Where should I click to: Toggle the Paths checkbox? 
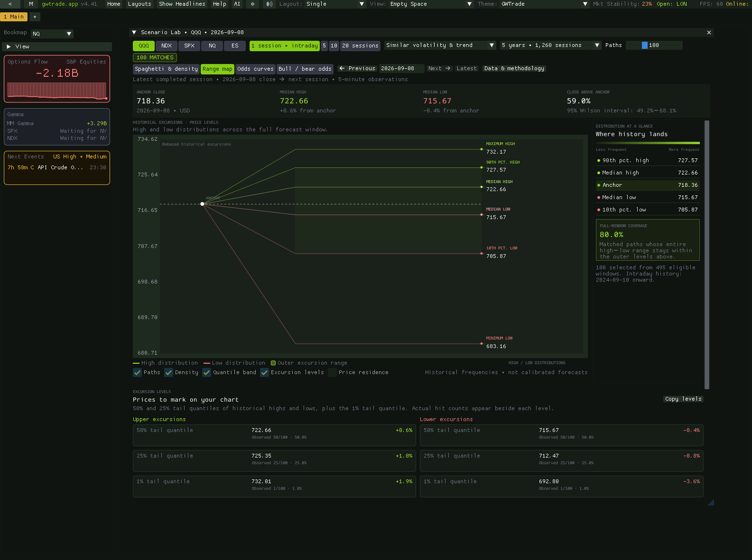coord(137,372)
